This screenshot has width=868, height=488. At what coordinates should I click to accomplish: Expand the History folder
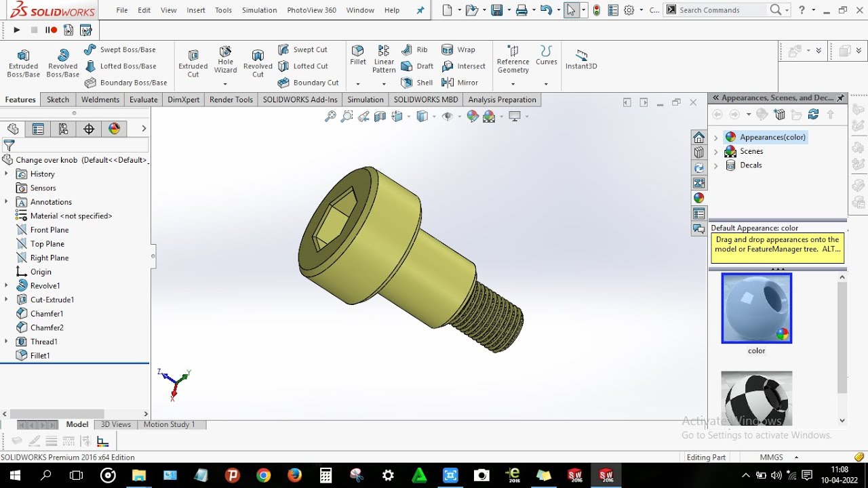coord(6,174)
